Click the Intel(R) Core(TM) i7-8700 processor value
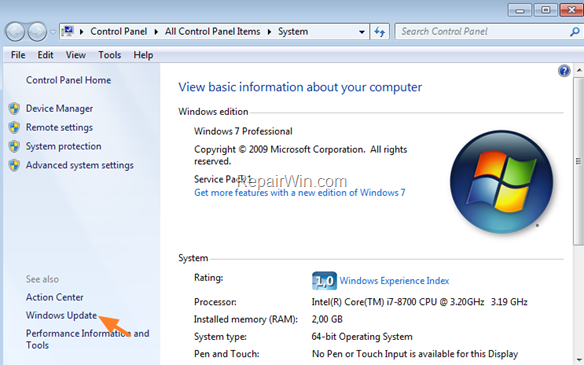 tap(419, 302)
